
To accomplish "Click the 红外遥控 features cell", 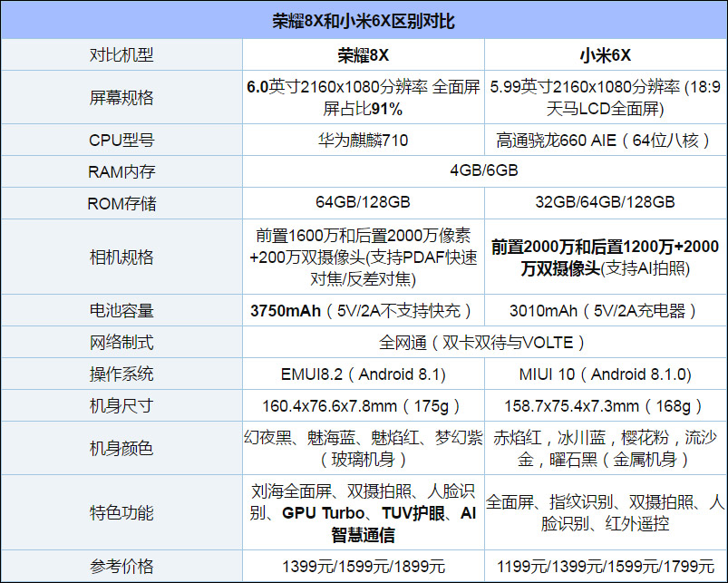I will [x=605, y=512].
